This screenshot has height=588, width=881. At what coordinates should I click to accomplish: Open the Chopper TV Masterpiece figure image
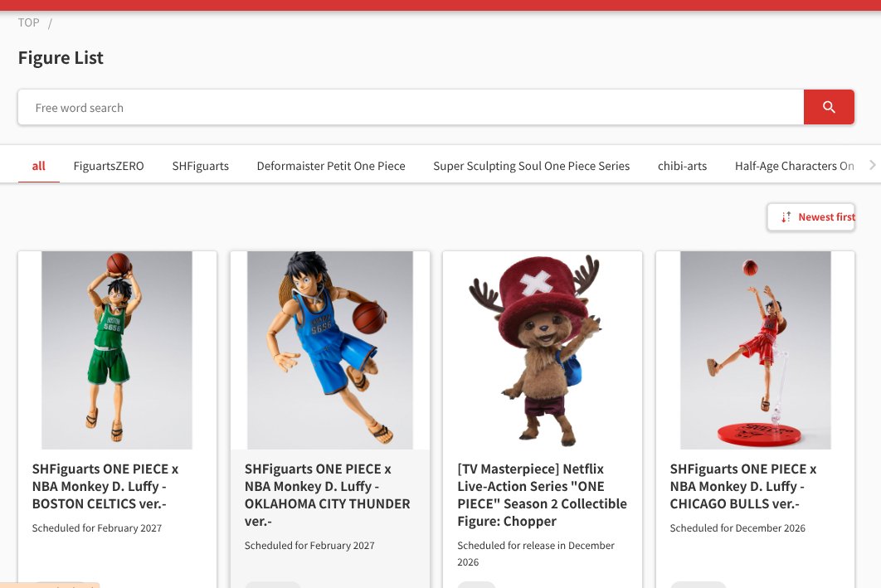tap(543, 350)
